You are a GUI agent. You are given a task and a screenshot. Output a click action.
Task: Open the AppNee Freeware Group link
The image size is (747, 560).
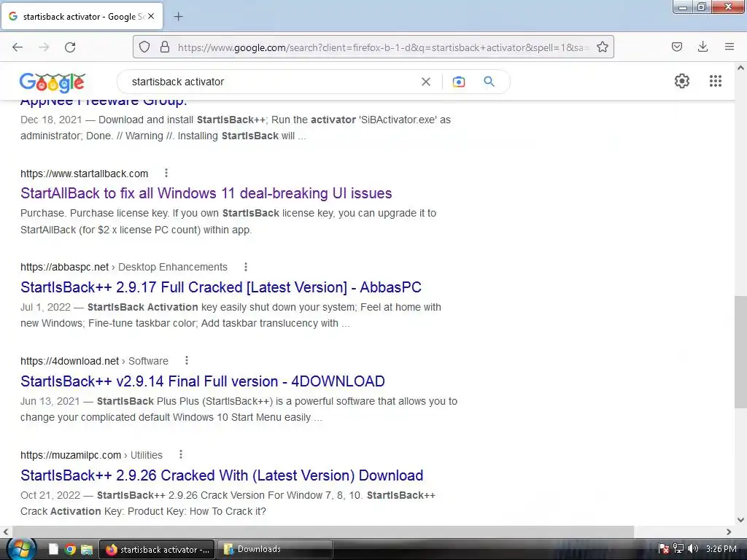pyautogui.click(x=104, y=102)
